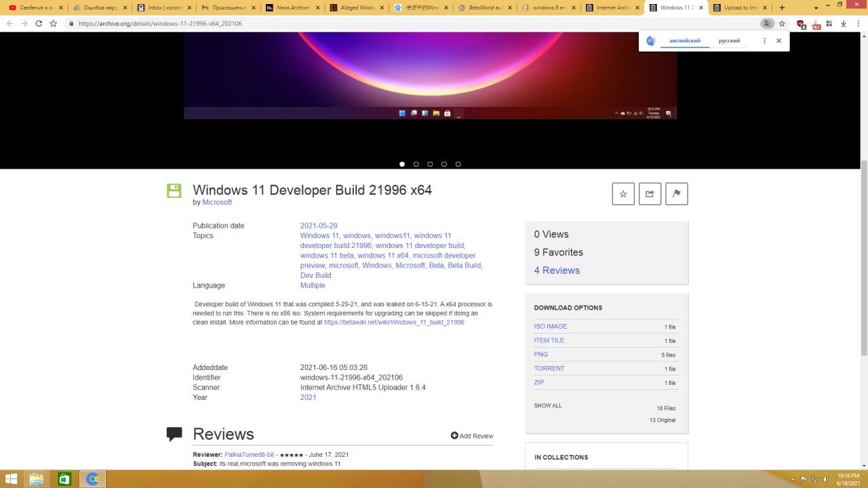Click the Share item button
Viewport: 868px width, 488px height.
pos(650,194)
